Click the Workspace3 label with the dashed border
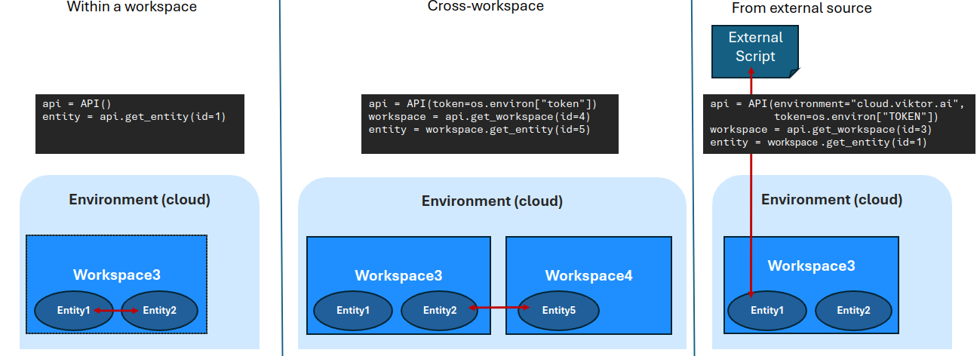980x356 pixels. (116, 275)
